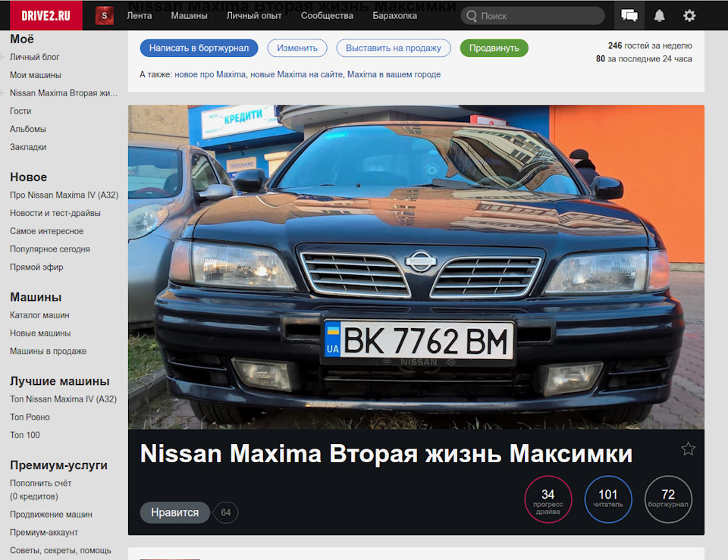Click Написать в бортжурнал button
This screenshot has height=560, width=728.
point(199,48)
